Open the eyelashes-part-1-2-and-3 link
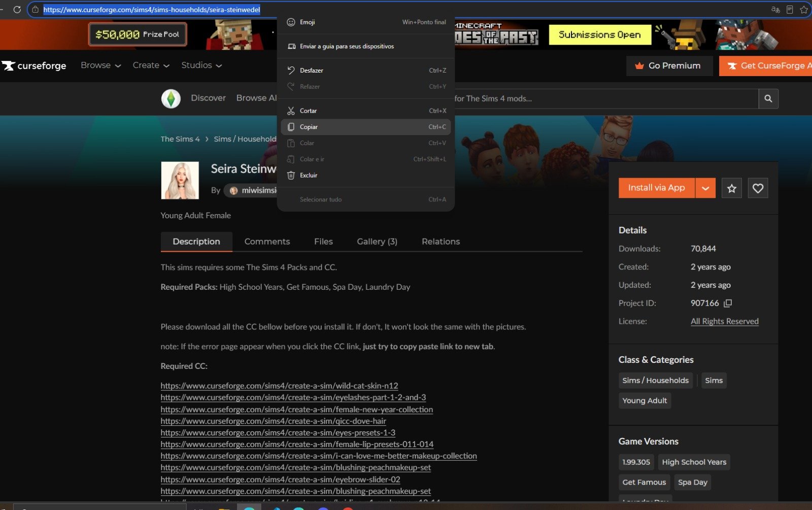The image size is (812, 510). (293, 397)
